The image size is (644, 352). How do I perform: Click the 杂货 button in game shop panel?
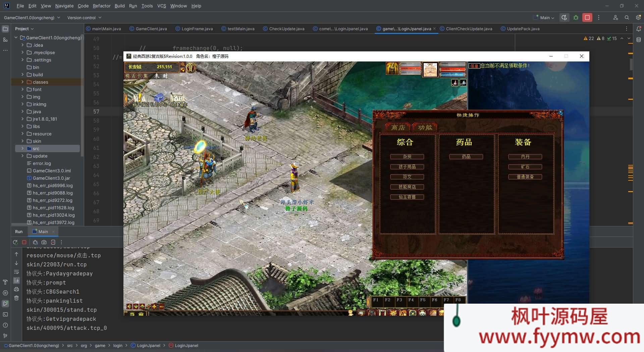407,157
